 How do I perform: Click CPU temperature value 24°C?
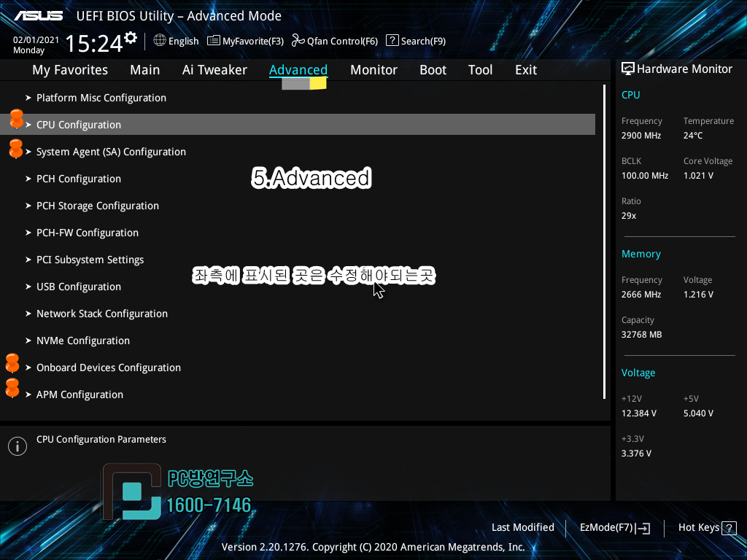pos(693,136)
